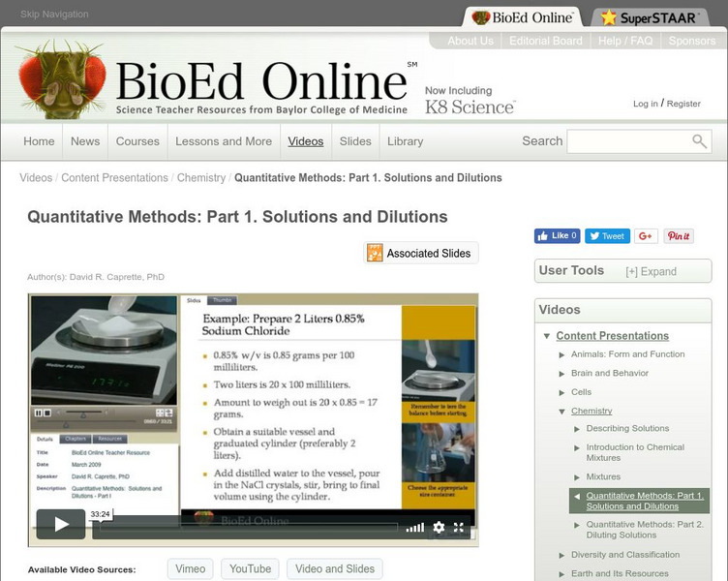728x581 pixels.
Task: Open the Mixtures video link
Action: 603,476
